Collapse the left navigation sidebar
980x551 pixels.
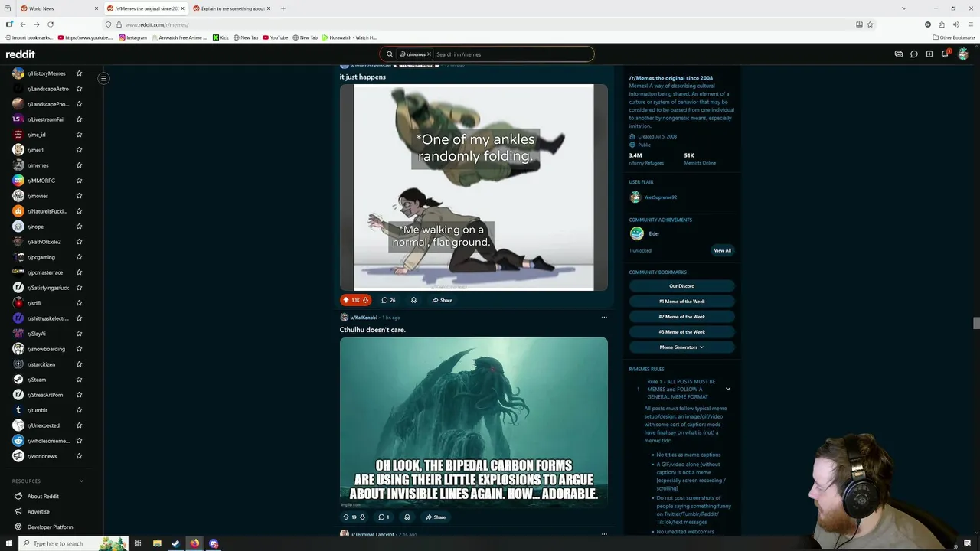click(103, 78)
